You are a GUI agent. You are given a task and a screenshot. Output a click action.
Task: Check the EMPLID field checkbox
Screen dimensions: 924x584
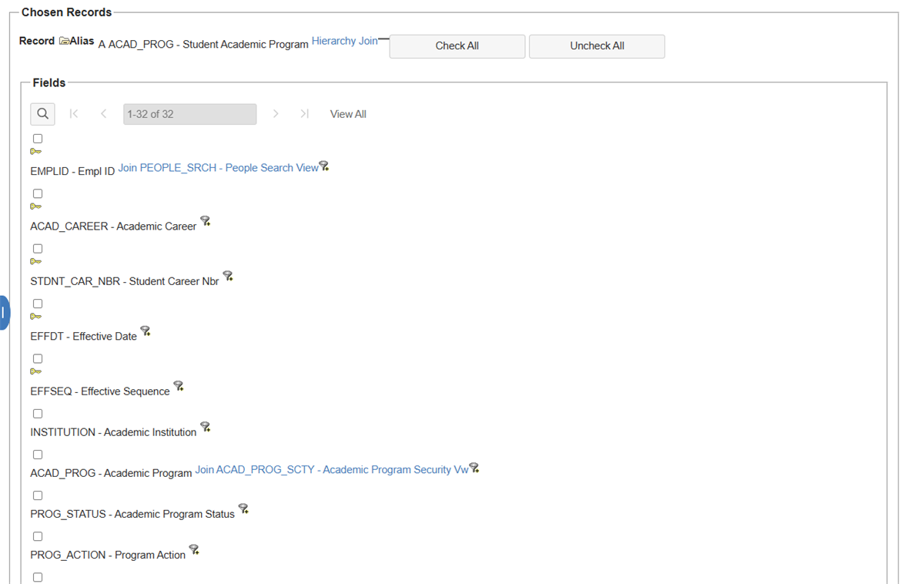[x=38, y=139]
